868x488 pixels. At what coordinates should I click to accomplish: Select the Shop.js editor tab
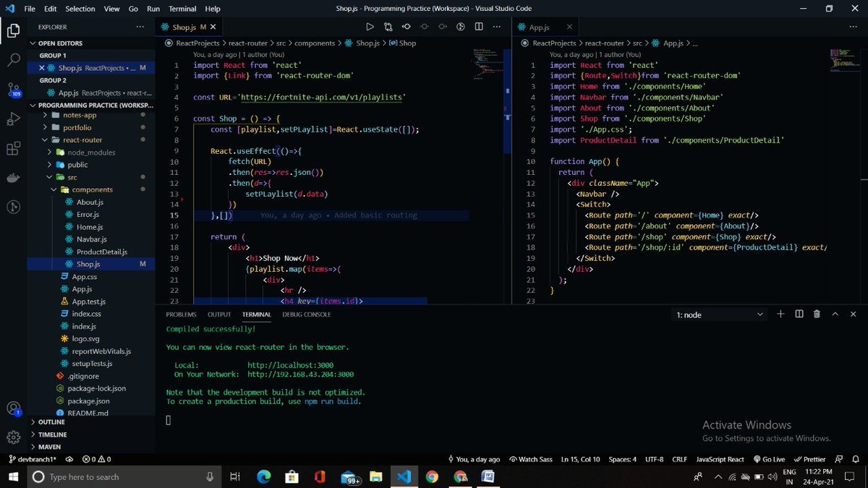click(188, 27)
